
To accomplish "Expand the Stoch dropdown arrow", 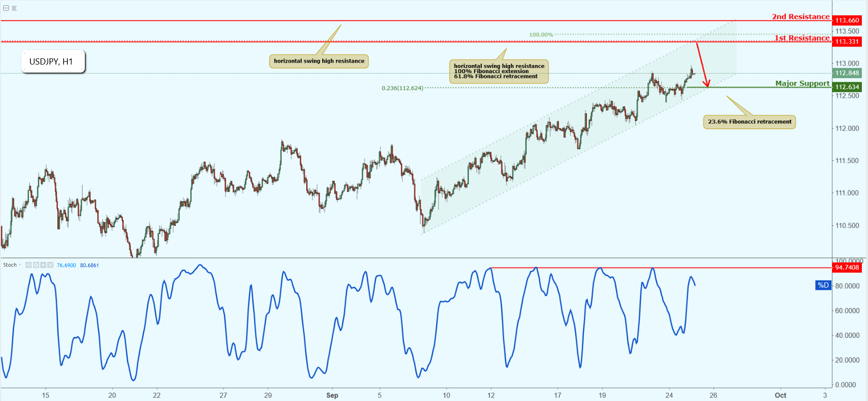I will 20,265.
